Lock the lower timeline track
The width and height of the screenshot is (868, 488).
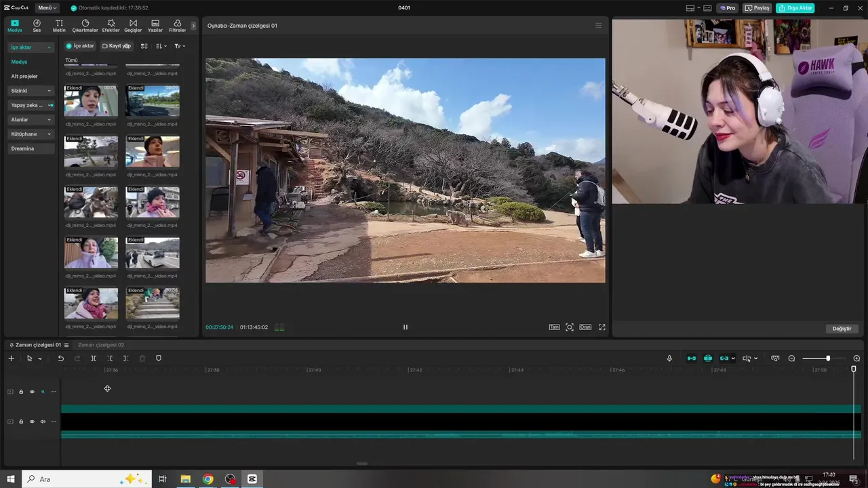pyautogui.click(x=21, y=422)
